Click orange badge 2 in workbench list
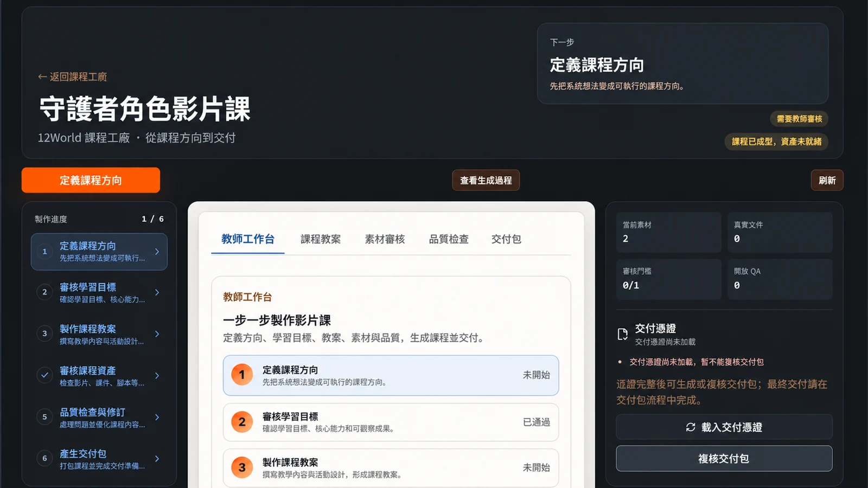Image resolution: width=868 pixels, height=488 pixels. click(242, 422)
